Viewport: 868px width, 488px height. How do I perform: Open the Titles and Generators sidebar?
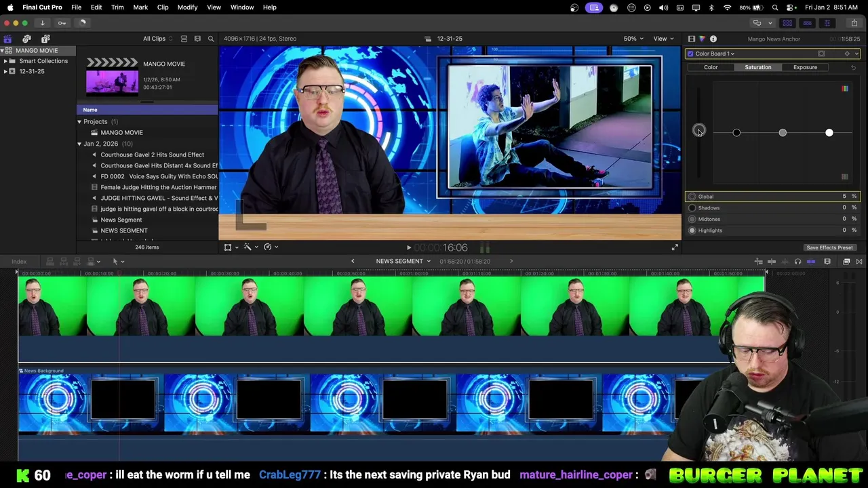[x=45, y=39]
